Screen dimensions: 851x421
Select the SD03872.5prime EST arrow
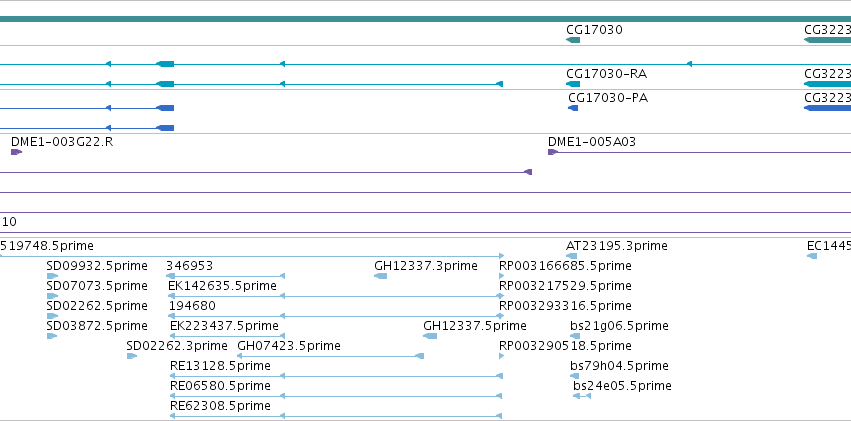(x=52, y=336)
